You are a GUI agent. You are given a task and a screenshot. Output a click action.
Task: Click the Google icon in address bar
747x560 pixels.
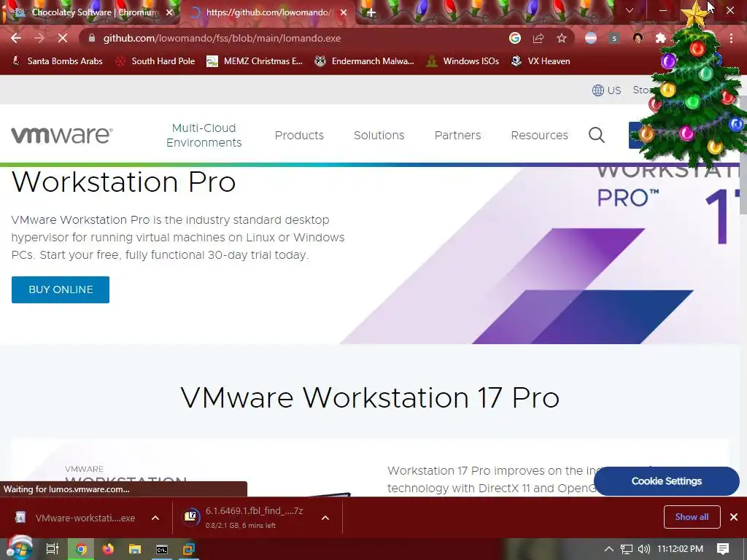514,38
